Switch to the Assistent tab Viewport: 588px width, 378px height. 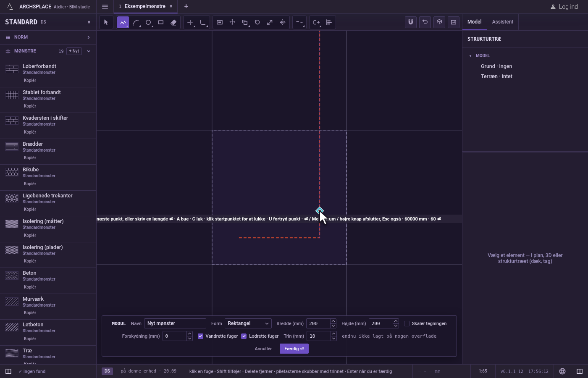coord(503,22)
